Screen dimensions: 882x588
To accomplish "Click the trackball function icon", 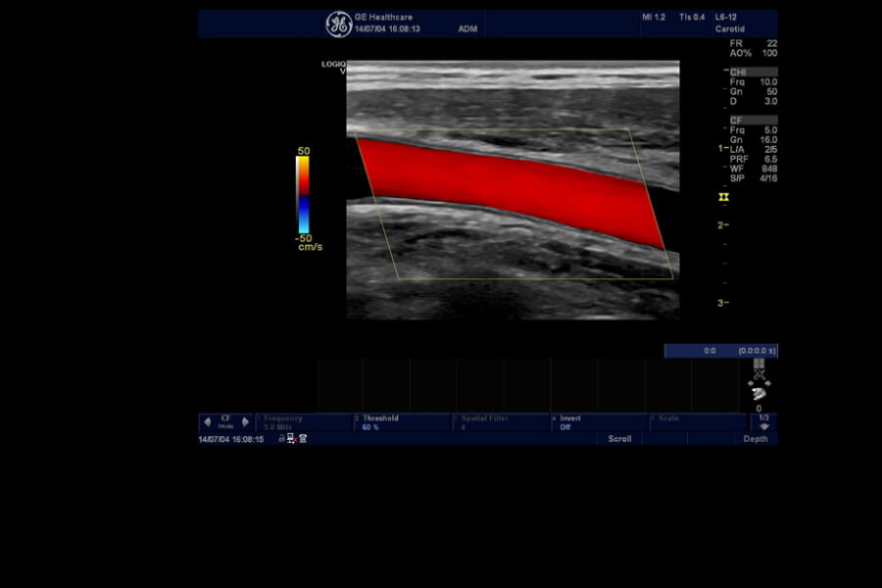I will coord(759,391).
